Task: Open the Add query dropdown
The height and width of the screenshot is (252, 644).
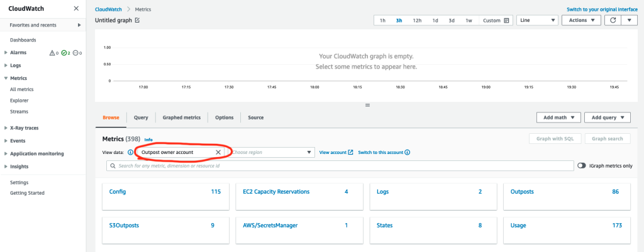Action: 607,118
